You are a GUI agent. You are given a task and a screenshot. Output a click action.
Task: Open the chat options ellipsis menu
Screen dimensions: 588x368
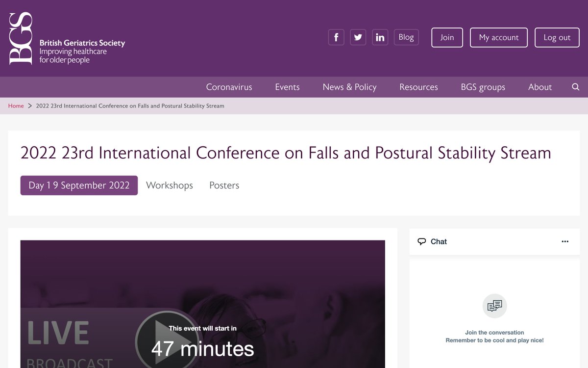coord(565,241)
